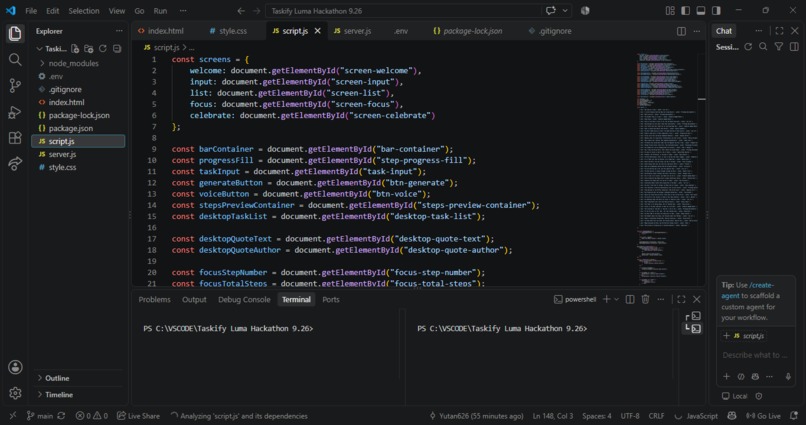Kill the terminal with trash icon
Viewport: 806px width, 425px height.
(645, 299)
